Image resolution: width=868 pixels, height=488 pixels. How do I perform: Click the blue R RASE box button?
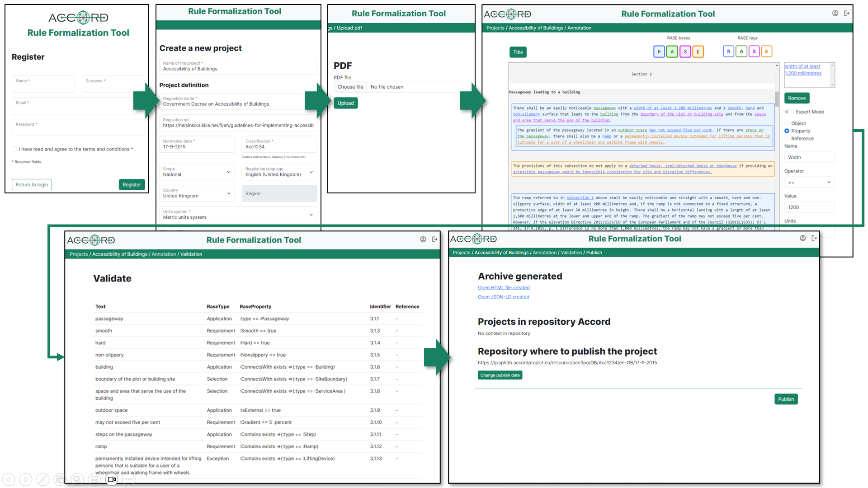coord(659,52)
